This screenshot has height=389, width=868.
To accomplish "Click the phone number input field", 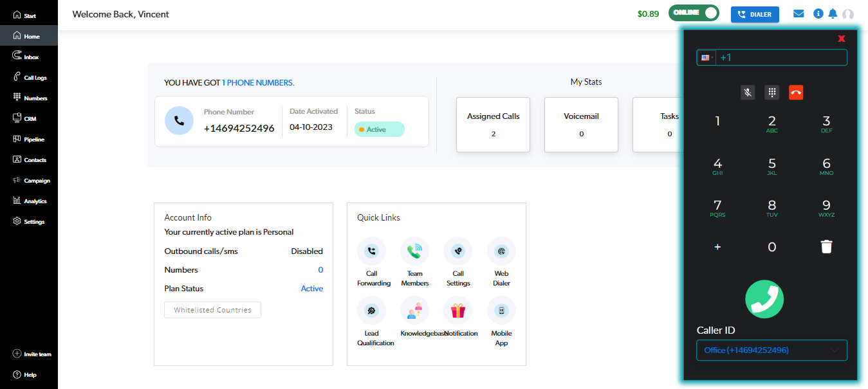I will click(781, 58).
